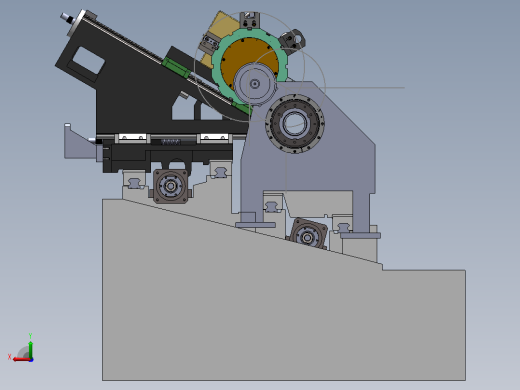Pick the left white cover plate on slide
520x390 pixels.
click(132, 137)
